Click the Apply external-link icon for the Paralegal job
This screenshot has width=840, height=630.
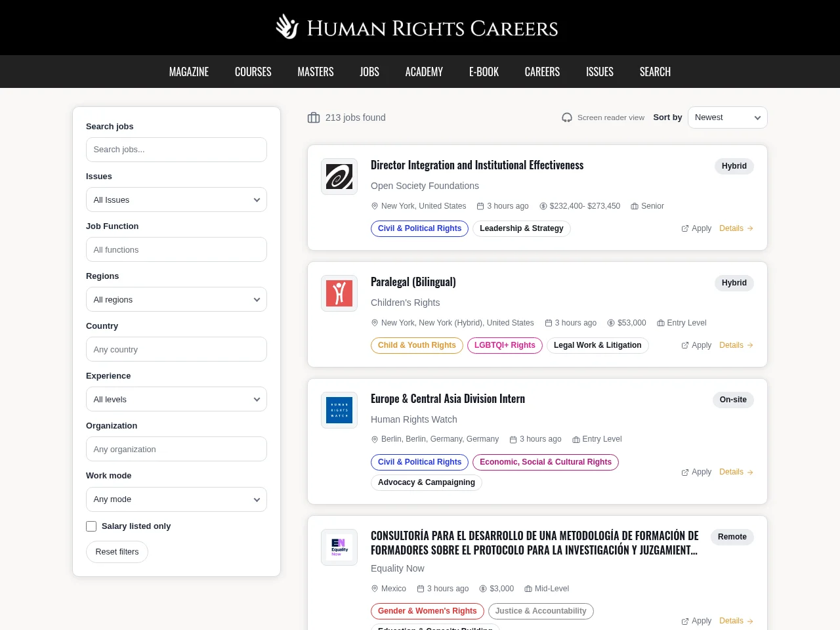tap(685, 345)
